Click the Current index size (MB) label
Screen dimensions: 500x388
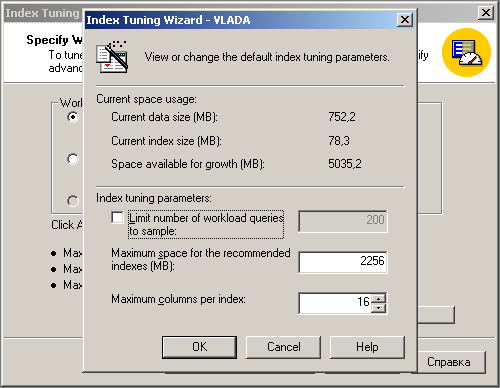pos(166,141)
